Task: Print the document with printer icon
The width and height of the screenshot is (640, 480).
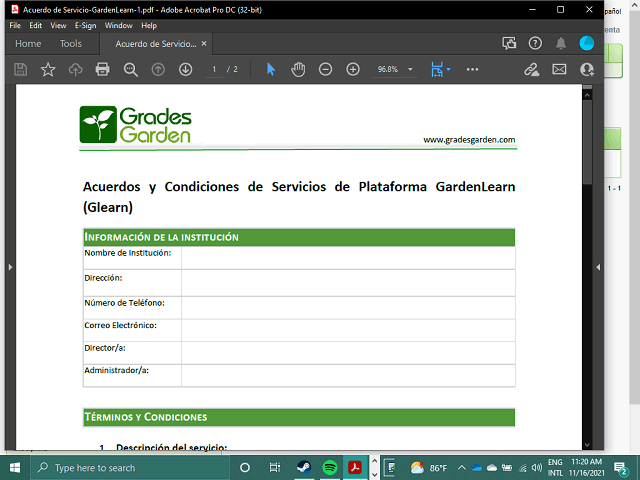Action: click(x=102, y=69)
